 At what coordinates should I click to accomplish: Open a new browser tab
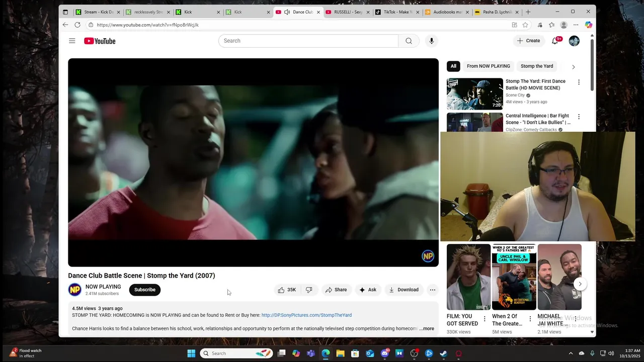tap(528, 12)
